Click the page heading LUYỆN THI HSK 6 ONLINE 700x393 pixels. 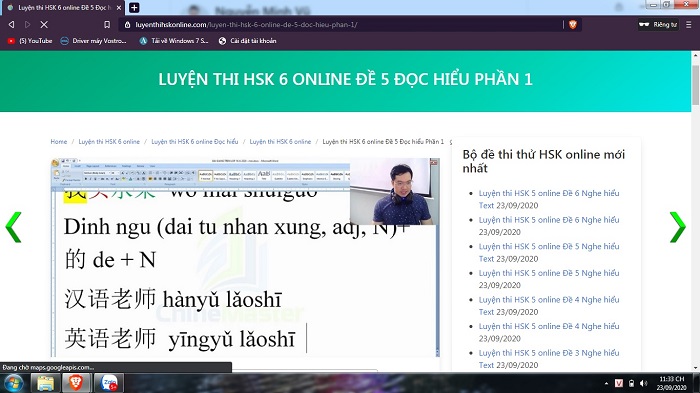(x=346, y=79)
